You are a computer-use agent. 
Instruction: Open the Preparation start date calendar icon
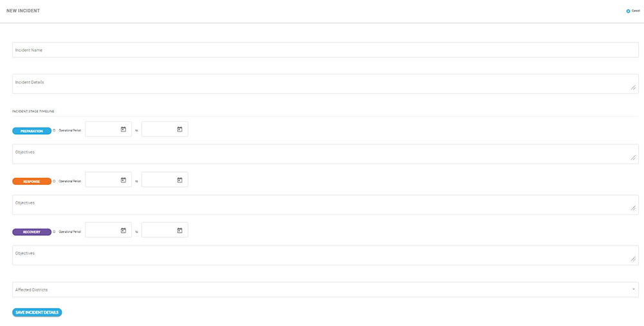124,129
